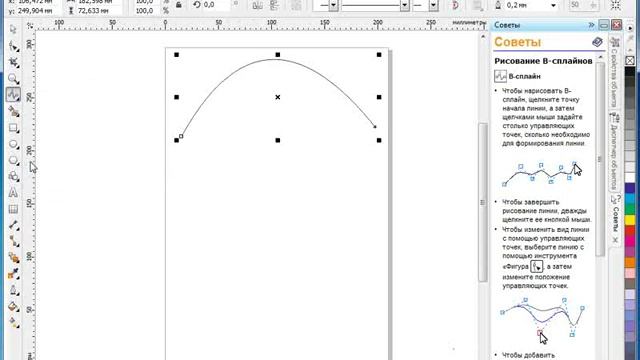
Task: Pick the red color swatch
Action: coord(630,230)
